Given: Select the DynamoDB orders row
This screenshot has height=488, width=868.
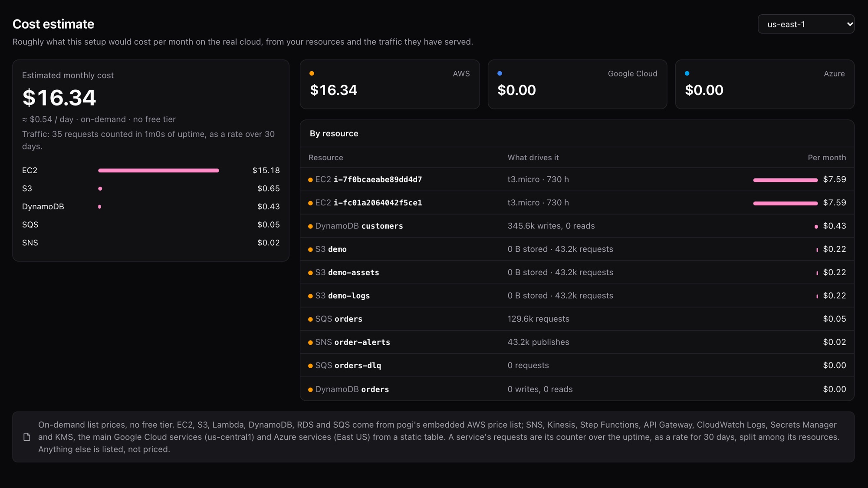Looking at the screenshot, I should coord(577,389).
